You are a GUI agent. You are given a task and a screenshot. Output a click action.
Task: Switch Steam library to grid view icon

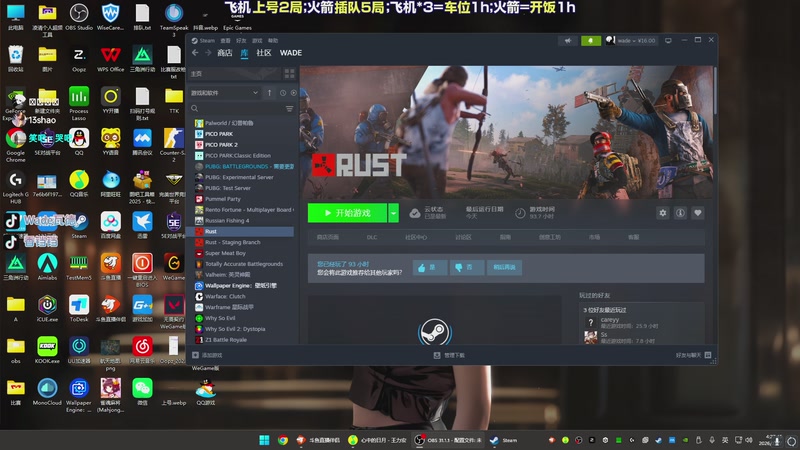(289, 74)
